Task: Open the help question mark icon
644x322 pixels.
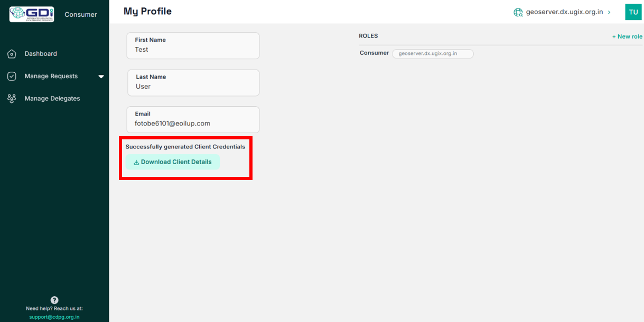Action: 54,299
